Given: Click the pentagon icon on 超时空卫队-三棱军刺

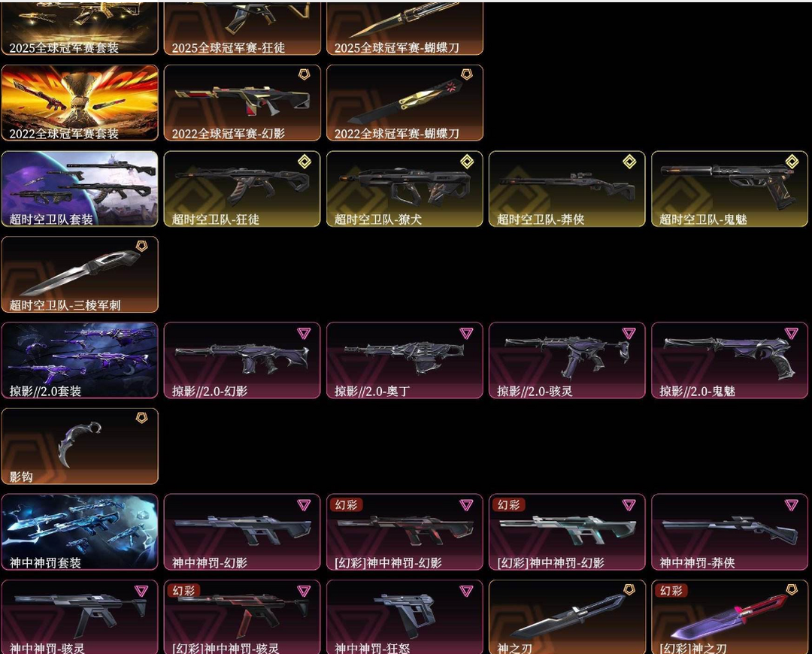Looking at the screenshot, I should 141,246.
